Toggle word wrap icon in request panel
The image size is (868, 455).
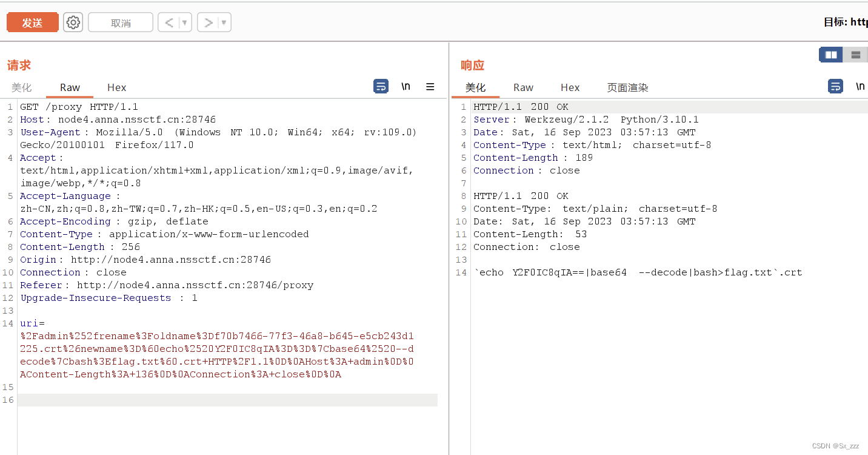pyautogui.click(x=381, y=87)
